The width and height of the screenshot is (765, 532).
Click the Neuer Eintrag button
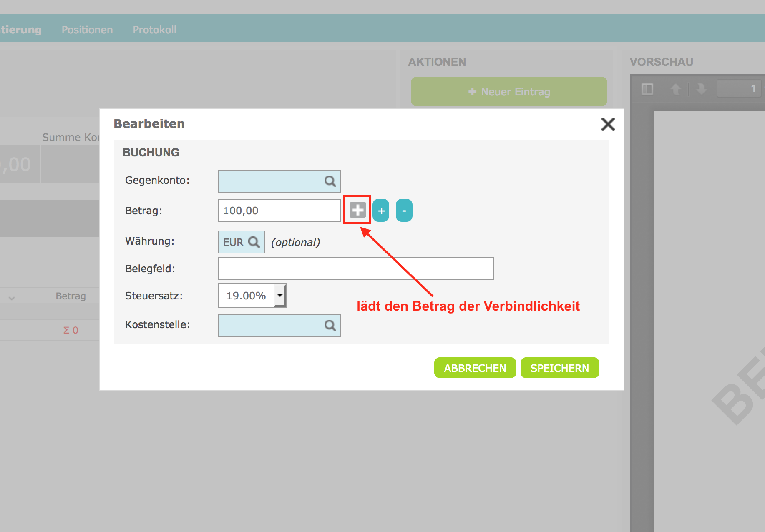508,92
